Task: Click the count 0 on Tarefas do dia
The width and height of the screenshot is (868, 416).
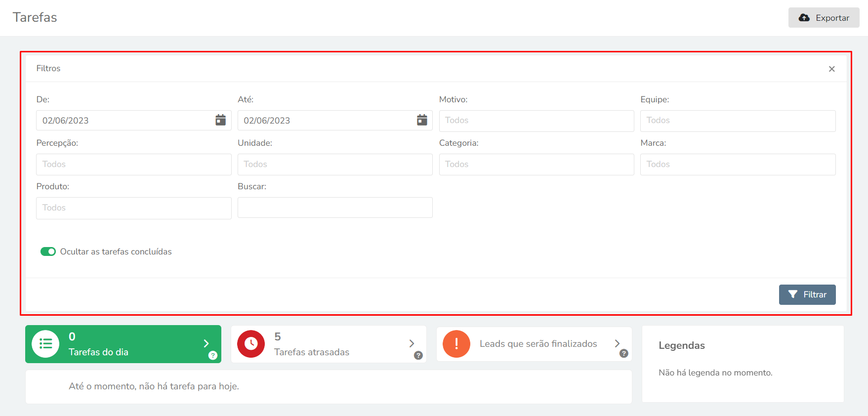Action: (x=72, y=336)
